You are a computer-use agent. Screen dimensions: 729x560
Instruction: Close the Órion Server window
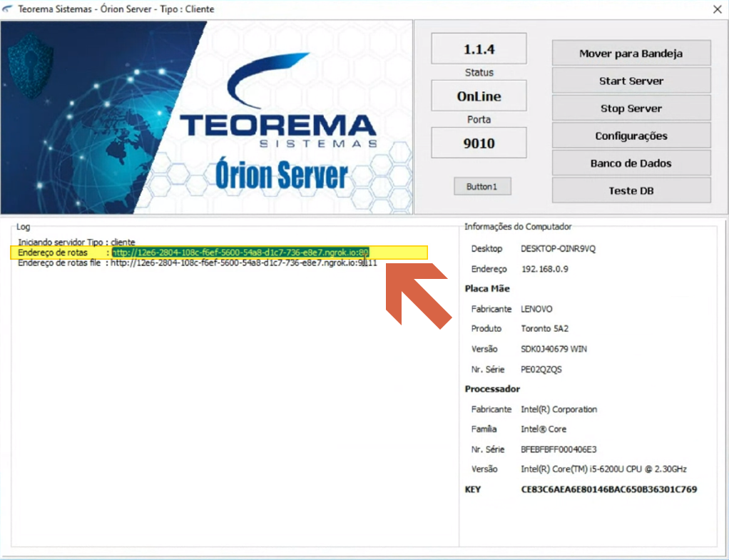pos(717,9)
